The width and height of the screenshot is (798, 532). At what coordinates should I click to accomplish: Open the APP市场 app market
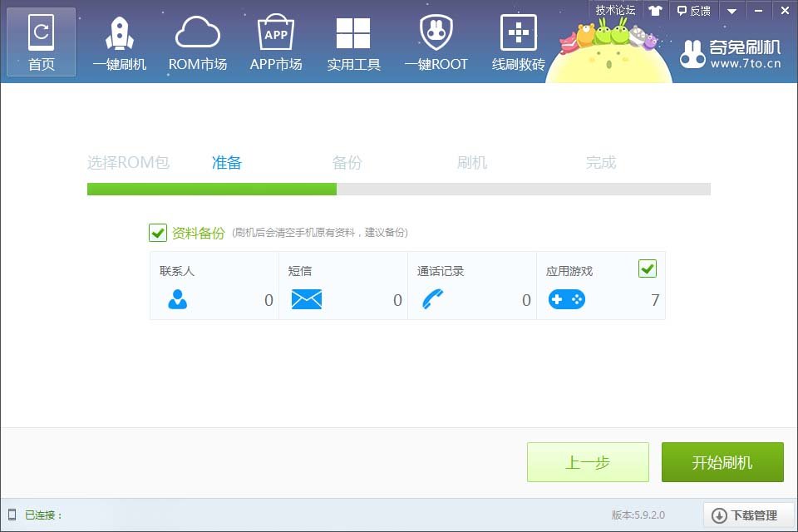point(275,42)
